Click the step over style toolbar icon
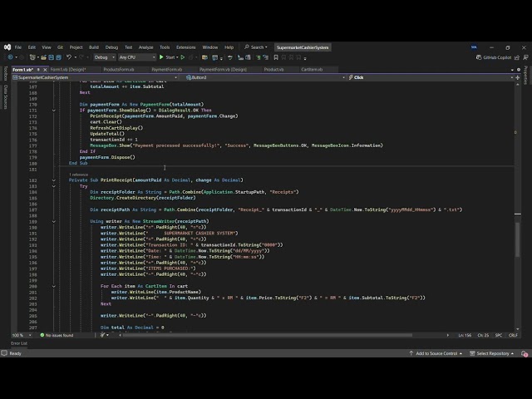The height and width of the screenshot is (399, 532). pos(230,57)
